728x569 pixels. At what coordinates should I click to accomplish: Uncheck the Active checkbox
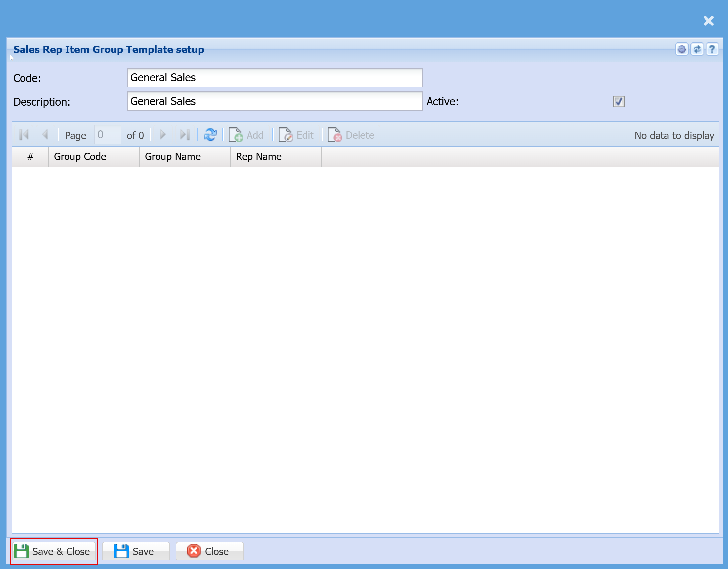point(618,101)
